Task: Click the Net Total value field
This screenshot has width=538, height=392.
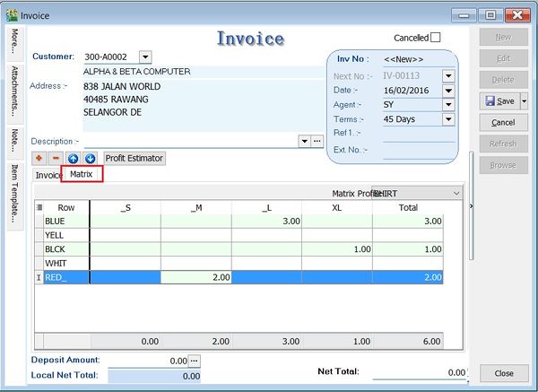Action: [x=420, y=372]
